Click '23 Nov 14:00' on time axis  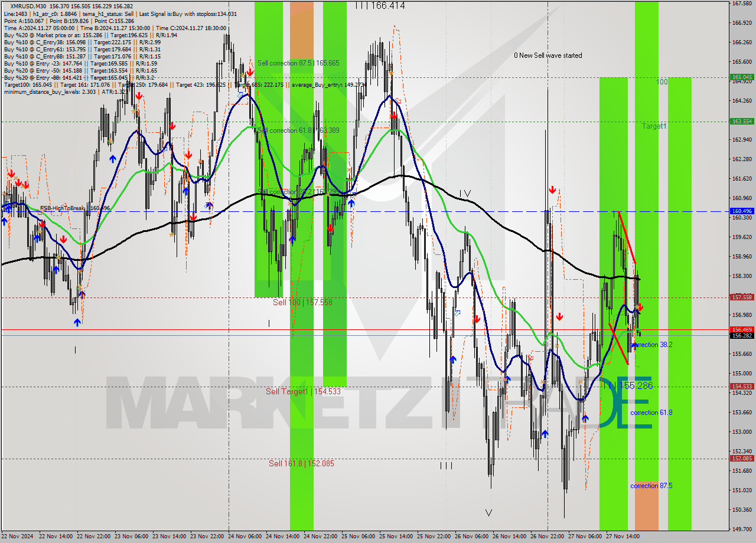point(169,537)
